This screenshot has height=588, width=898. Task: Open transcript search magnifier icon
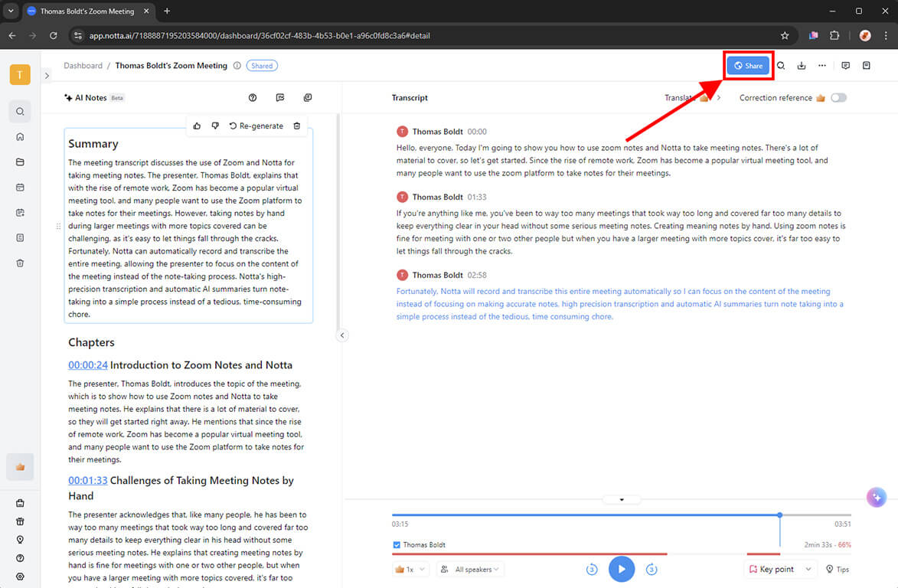point(781,66)
